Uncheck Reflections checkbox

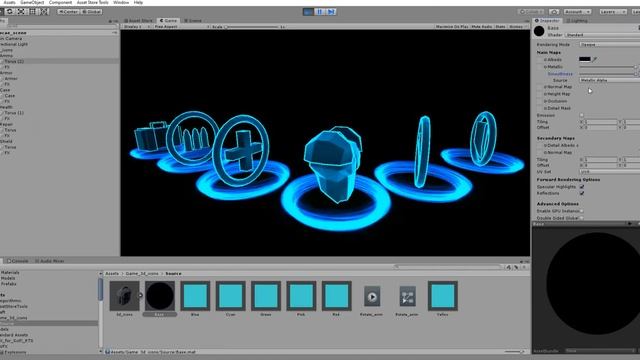(x=582, y=193)
